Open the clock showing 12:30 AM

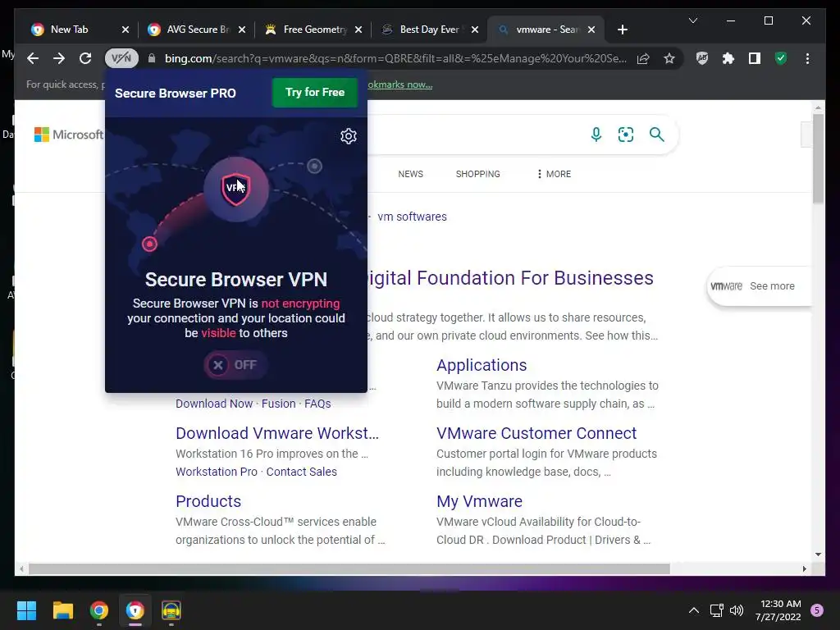point(778,610)
